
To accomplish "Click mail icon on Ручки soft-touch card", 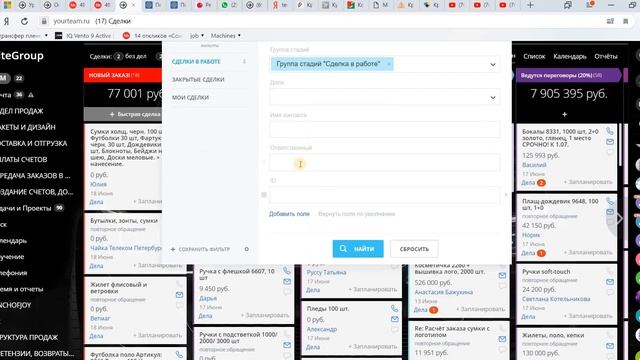I will pos(610,282).
